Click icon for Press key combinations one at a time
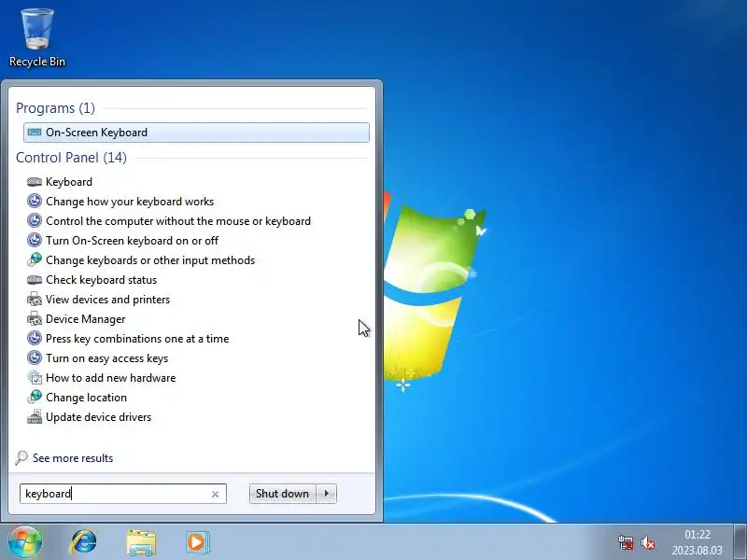747x560 pixels. (35, 338)
